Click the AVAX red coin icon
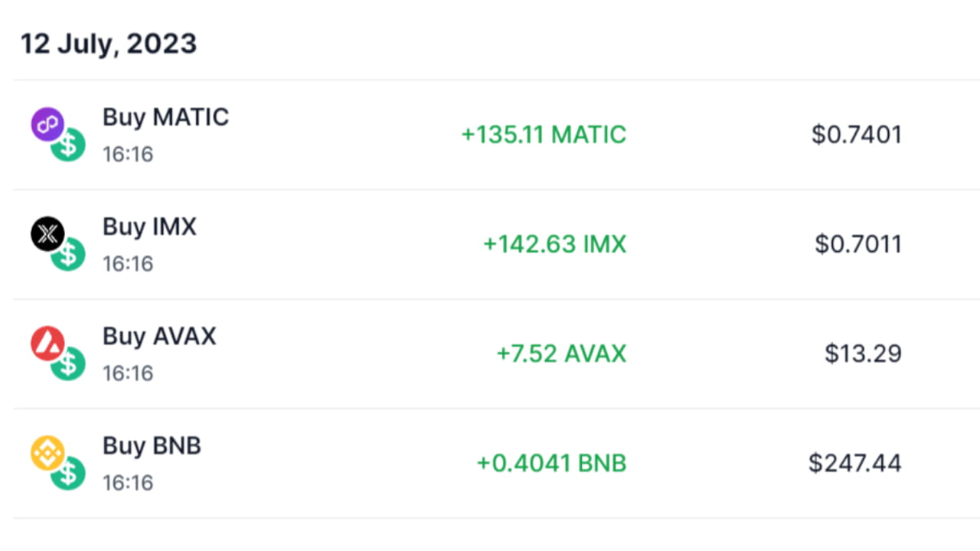980x551 pixels. point(47,341)
